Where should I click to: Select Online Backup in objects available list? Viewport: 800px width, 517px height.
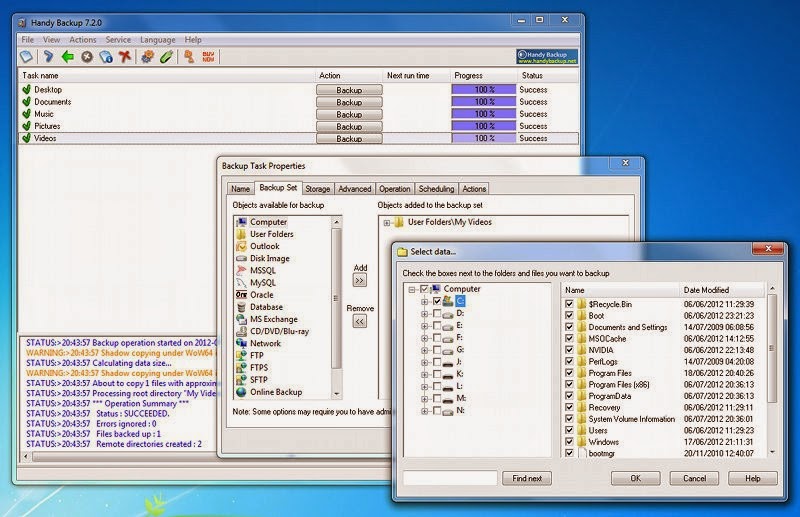point(276,392)
